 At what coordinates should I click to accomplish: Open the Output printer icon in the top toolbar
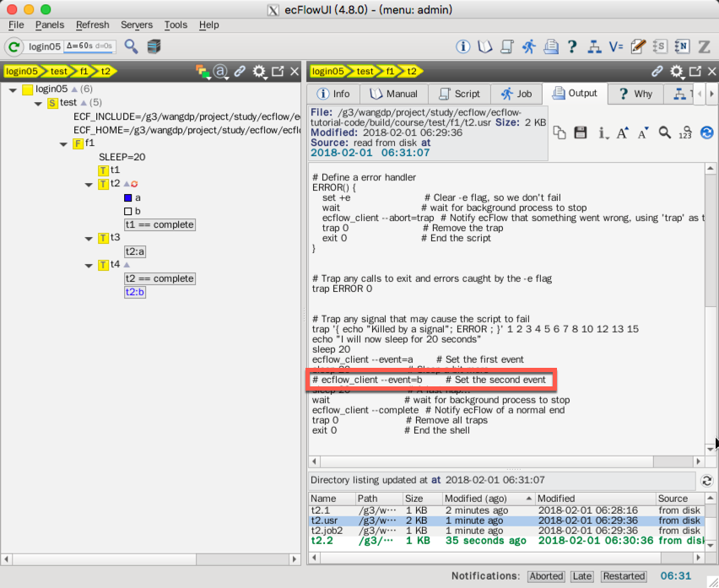click(x=551, y=46)
